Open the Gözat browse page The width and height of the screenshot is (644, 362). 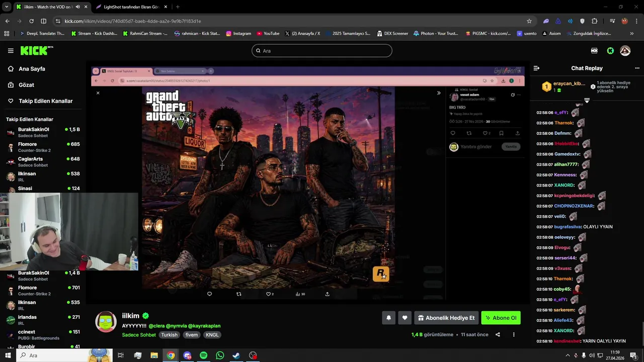point(26,85)
